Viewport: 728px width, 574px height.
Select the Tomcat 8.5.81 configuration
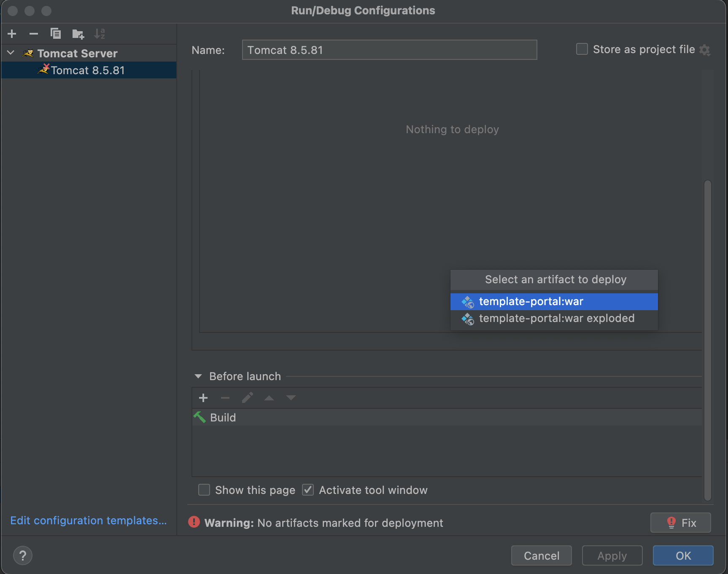tap(89, 70)
